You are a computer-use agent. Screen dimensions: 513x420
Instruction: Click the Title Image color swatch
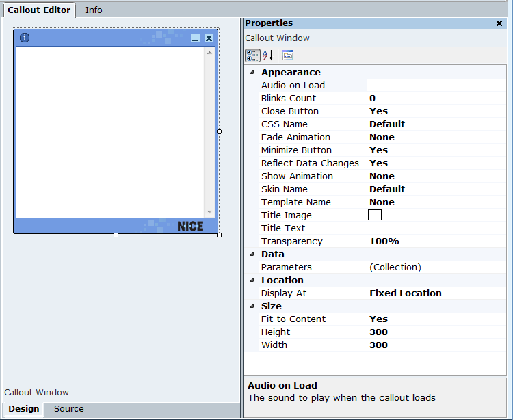point(375,215)
